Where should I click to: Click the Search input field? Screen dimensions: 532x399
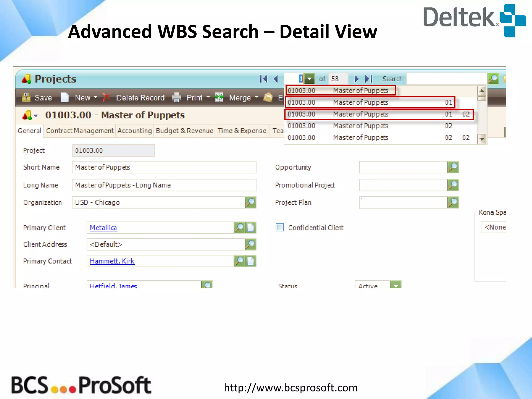click(447, 79)
